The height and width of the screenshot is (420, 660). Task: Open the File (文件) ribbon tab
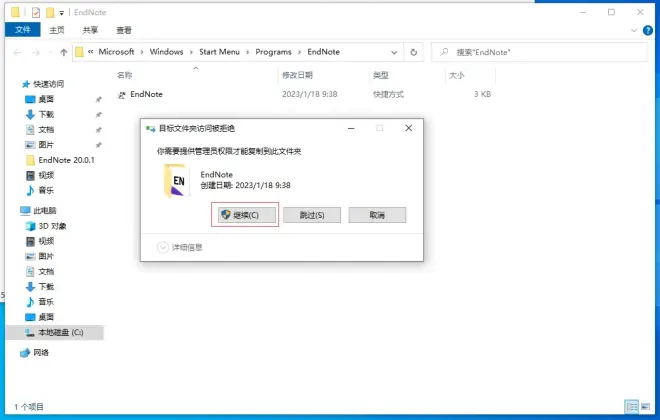(x=23, y=30)
